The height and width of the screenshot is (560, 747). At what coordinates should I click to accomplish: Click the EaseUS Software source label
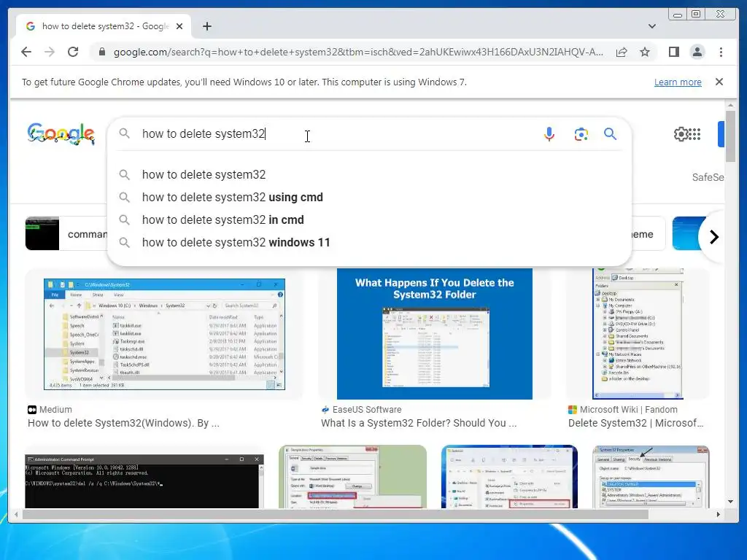coord(367,410)
